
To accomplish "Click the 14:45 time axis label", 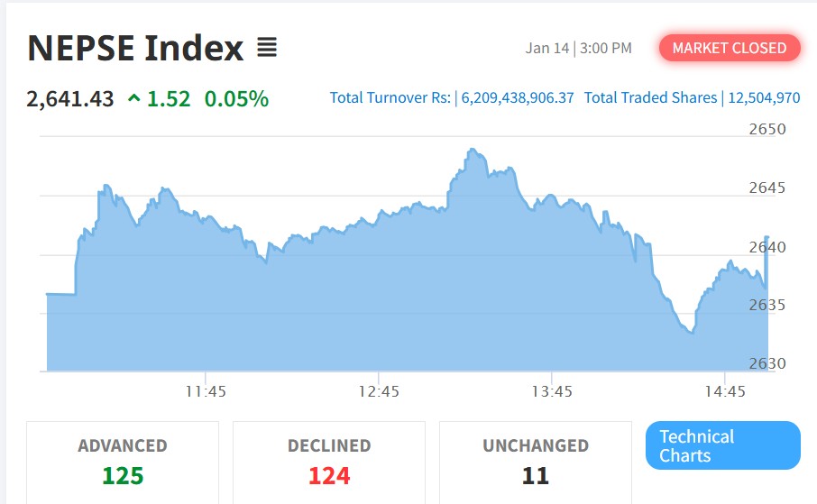I will pos(725,392).
